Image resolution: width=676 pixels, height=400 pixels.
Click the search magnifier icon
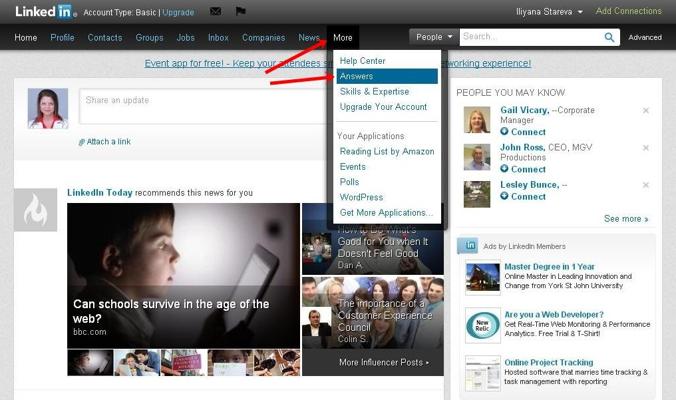(x=609, y=38)
